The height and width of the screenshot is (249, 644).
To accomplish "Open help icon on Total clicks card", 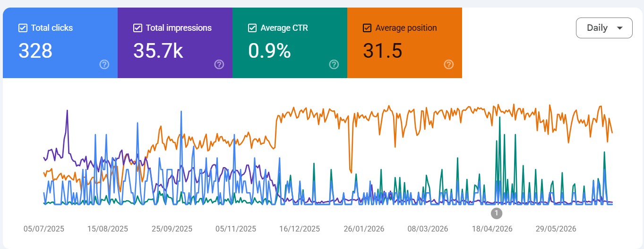I will (x=104, y=64).
